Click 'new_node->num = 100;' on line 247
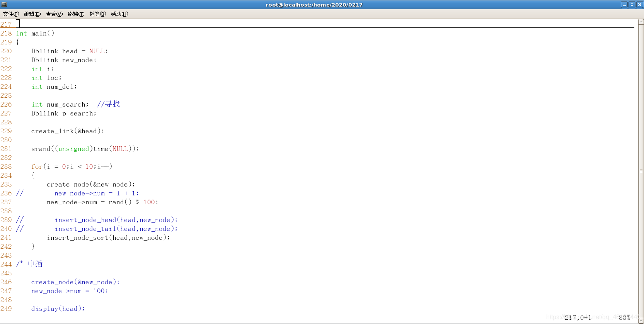Viewport: 644px width, 324px height. click(70, 291)
